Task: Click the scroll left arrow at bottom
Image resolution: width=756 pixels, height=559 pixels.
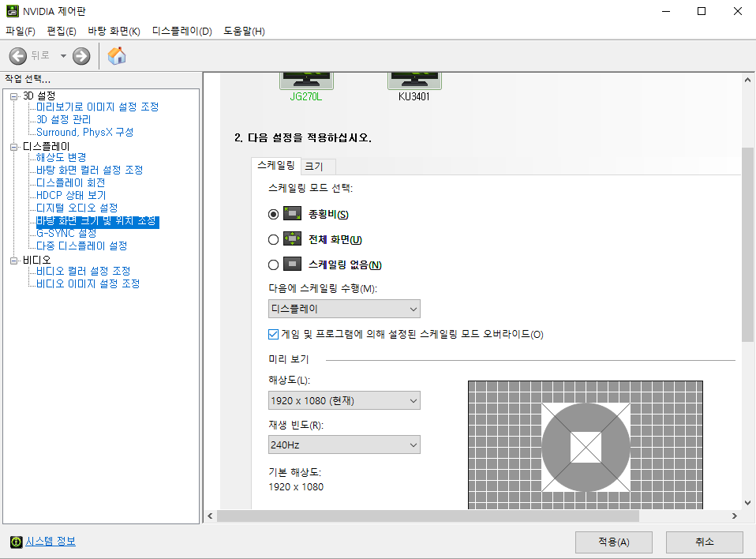Action: point(210,516)
